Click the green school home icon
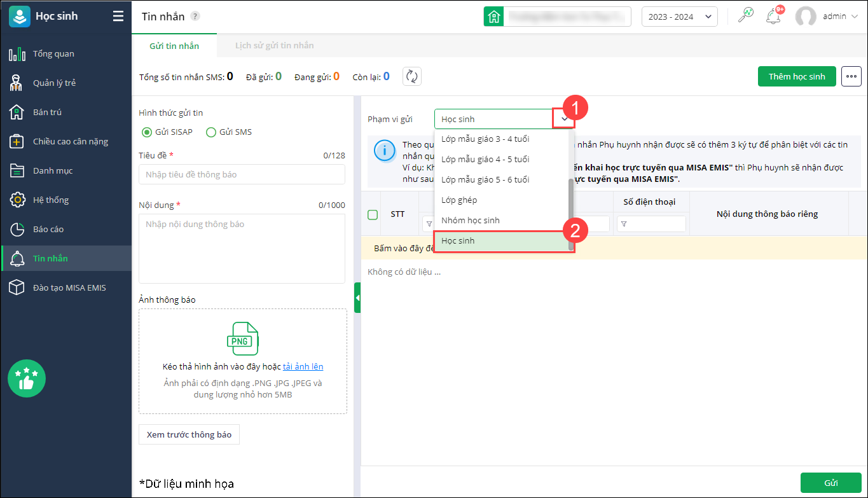868x498 pixels. point(493,17)
